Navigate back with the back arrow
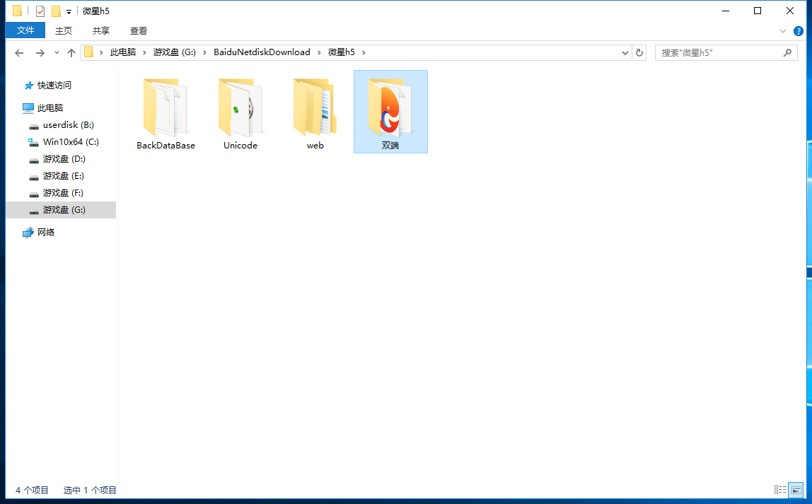This screenshot has width=812, height=504. (19, 52)
